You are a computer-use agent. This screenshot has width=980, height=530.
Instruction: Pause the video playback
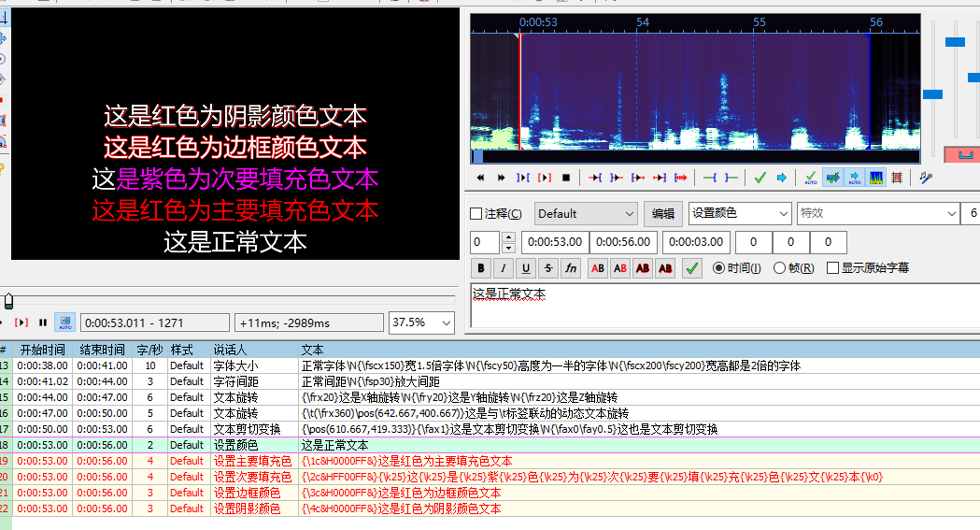point(43,322)
